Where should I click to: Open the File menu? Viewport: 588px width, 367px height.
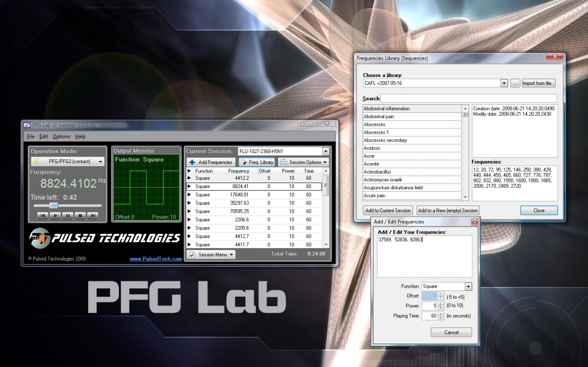(x=31, y=137)
